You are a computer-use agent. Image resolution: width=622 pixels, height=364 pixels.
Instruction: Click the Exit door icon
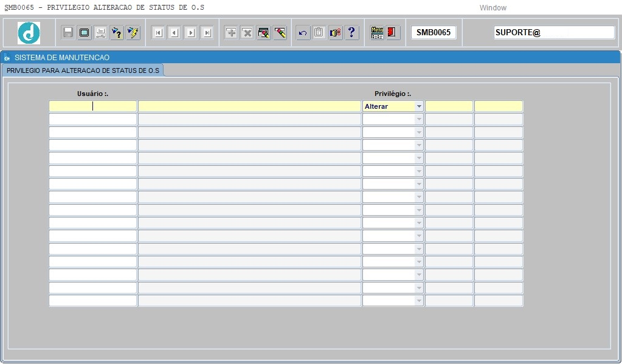[393, 33]
